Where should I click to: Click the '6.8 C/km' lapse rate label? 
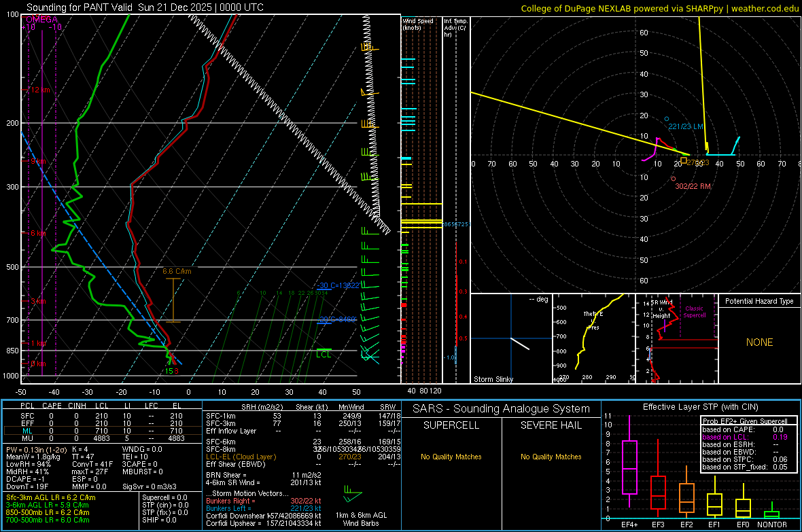pos(177,271)
